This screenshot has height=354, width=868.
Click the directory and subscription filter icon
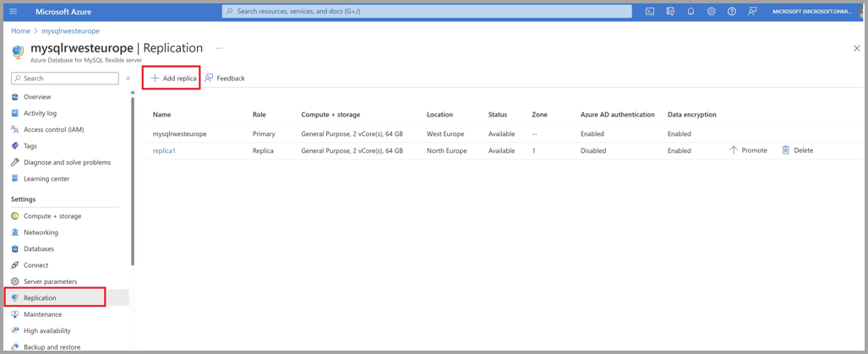click(x=670, y=12)
